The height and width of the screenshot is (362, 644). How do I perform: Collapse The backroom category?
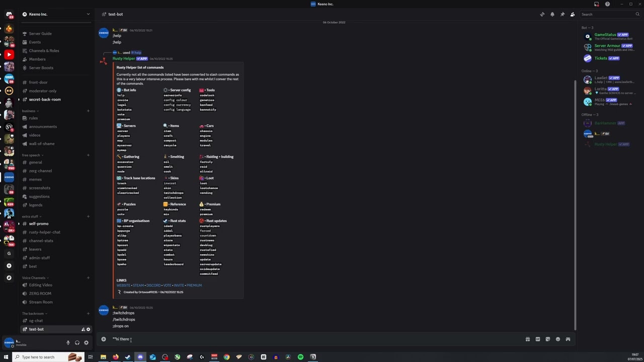[34, 314]
